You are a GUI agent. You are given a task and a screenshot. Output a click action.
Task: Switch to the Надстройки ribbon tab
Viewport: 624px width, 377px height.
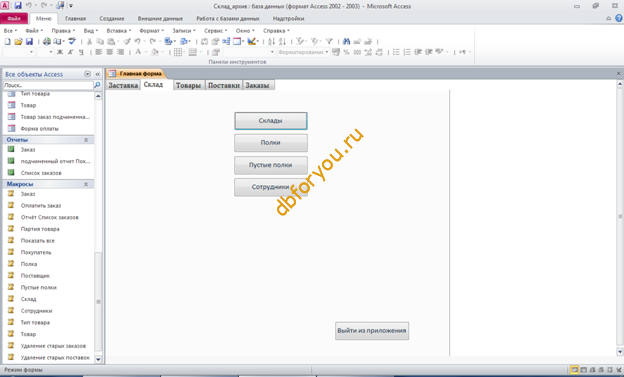coord(288,18)
